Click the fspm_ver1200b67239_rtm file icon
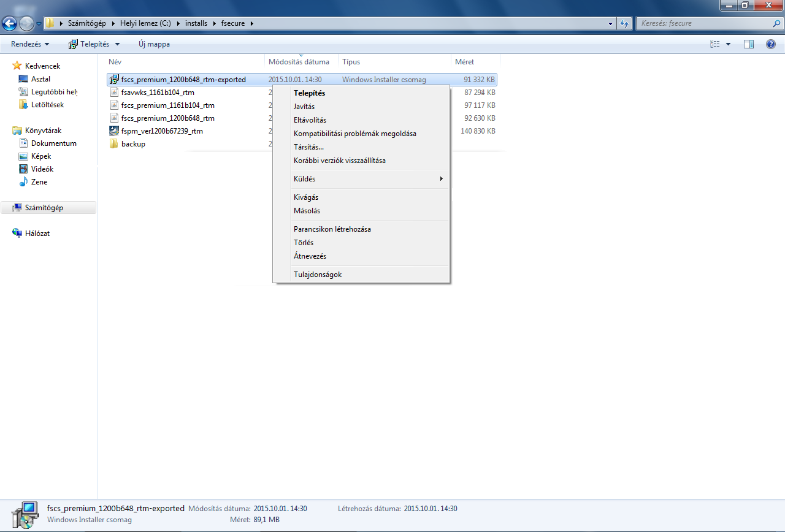Screen dimensions: 785x532 (x=113, y=131)
